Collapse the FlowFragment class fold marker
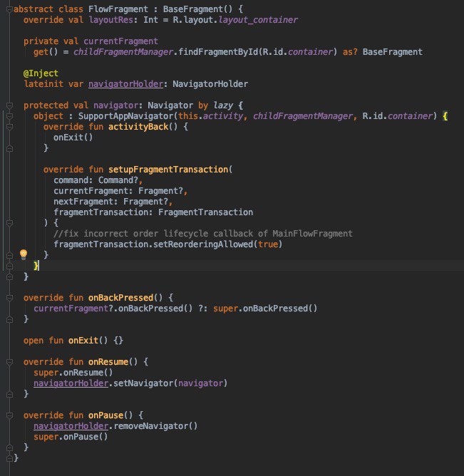 coord(9,9)
